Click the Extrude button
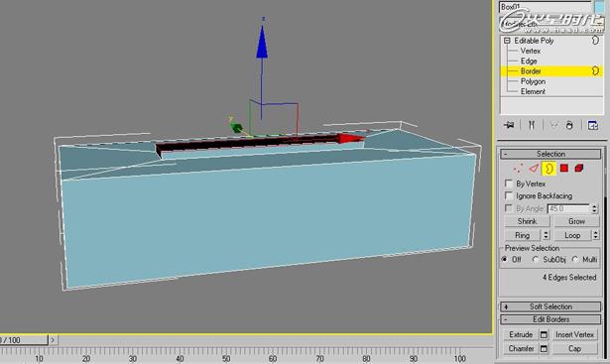610x364 pixels. pos(521,334)
